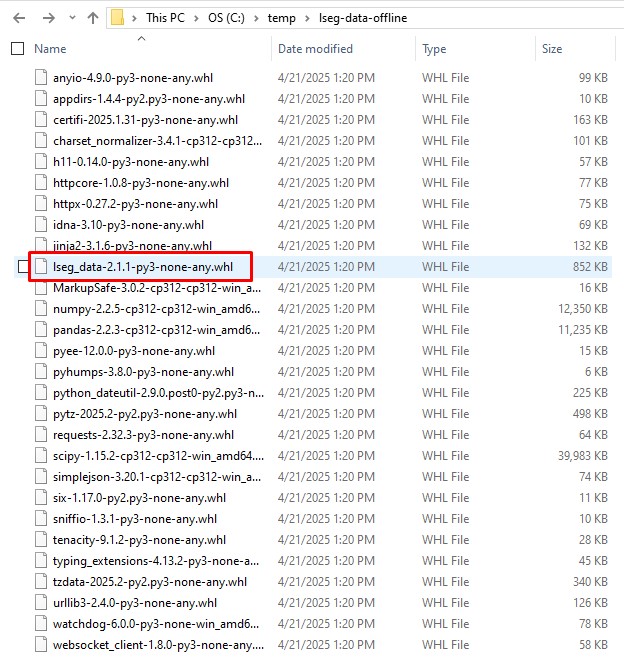This screenshot has height=660, width=624.
Task: Click the folder icon in the address bar
Action: (x=119, y=18)
